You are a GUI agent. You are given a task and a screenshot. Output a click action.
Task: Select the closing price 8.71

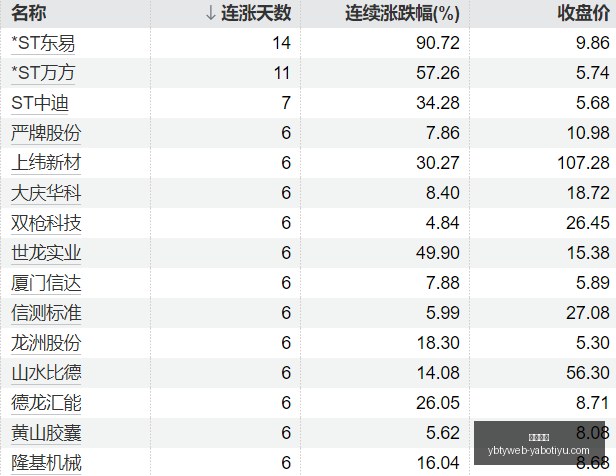593,403
